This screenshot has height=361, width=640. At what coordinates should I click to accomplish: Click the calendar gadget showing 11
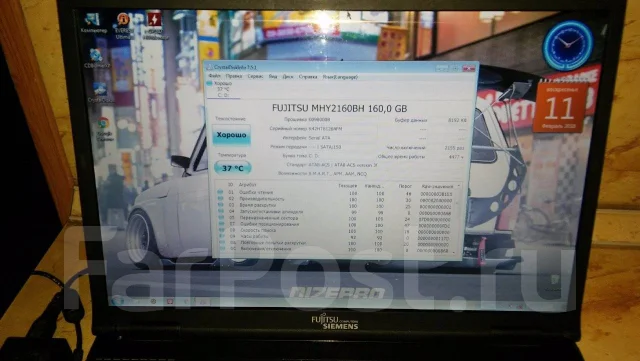click(x=559, y=107)
